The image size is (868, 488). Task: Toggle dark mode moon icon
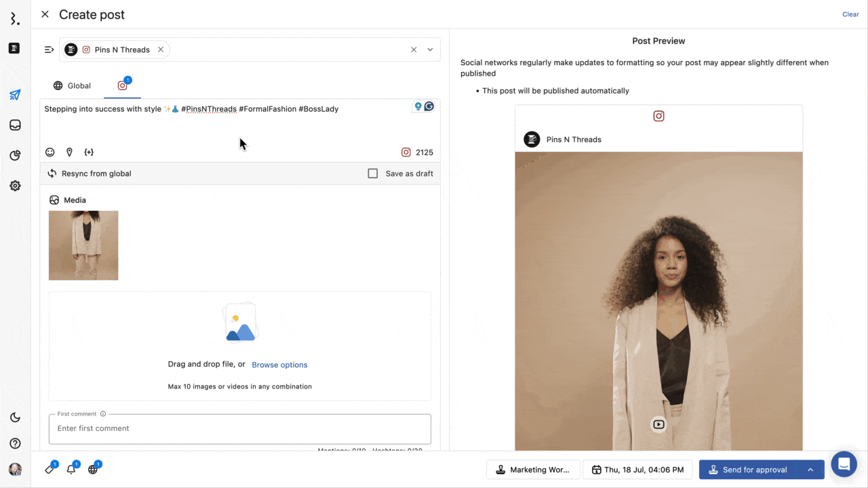tap(15, 418)
